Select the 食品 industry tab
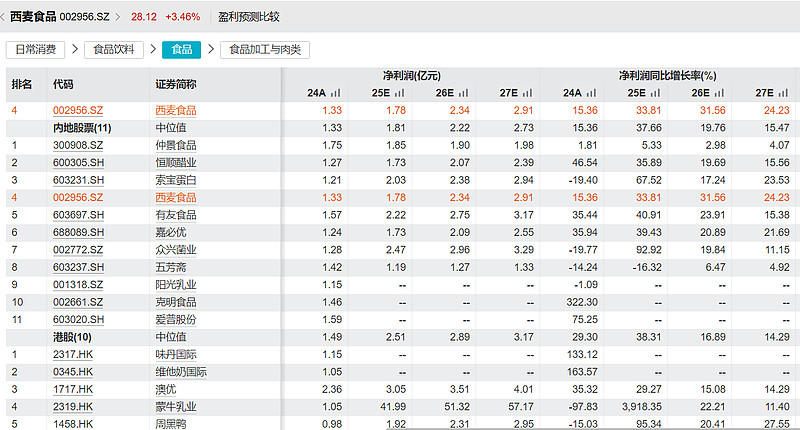The image size is (800, 430). 182,49
